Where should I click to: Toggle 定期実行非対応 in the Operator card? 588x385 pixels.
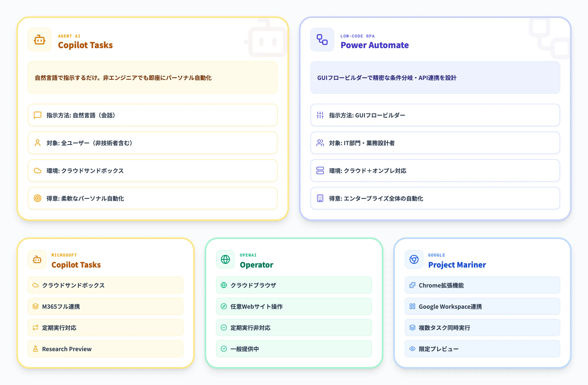click(294, 327)
